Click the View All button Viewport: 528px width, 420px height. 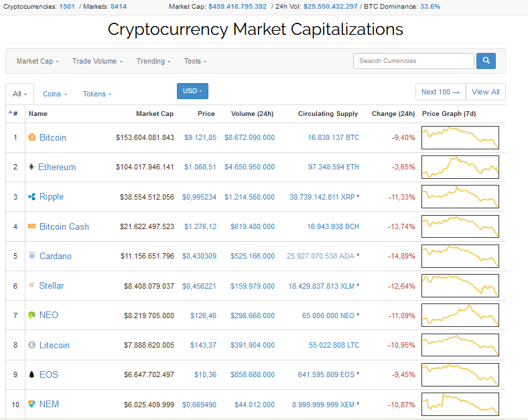[486, 92]
